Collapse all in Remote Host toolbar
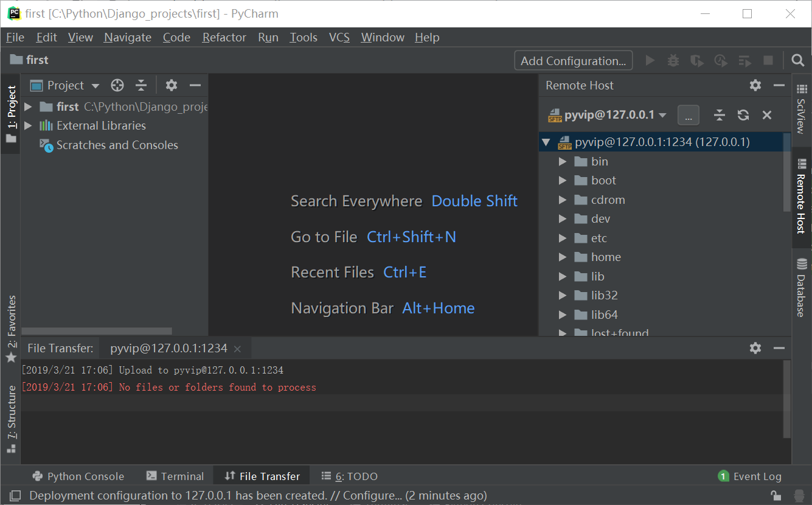The height and width of the screenshot is (505, 812). pos(720,115)
